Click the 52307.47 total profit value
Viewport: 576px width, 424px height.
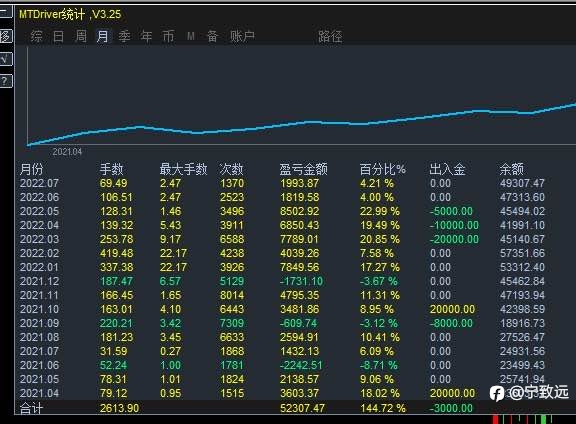(x=302, y=408)
